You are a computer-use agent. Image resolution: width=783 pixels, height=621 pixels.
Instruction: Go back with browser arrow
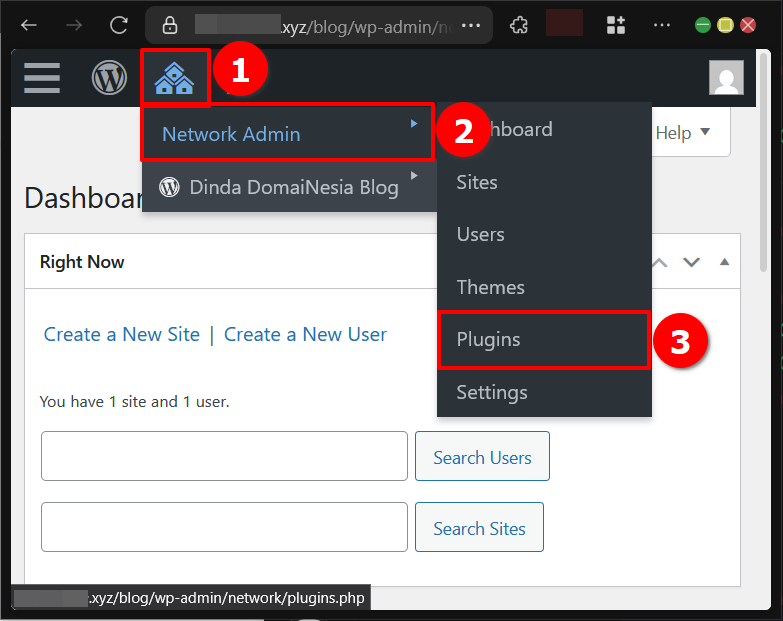29,25
